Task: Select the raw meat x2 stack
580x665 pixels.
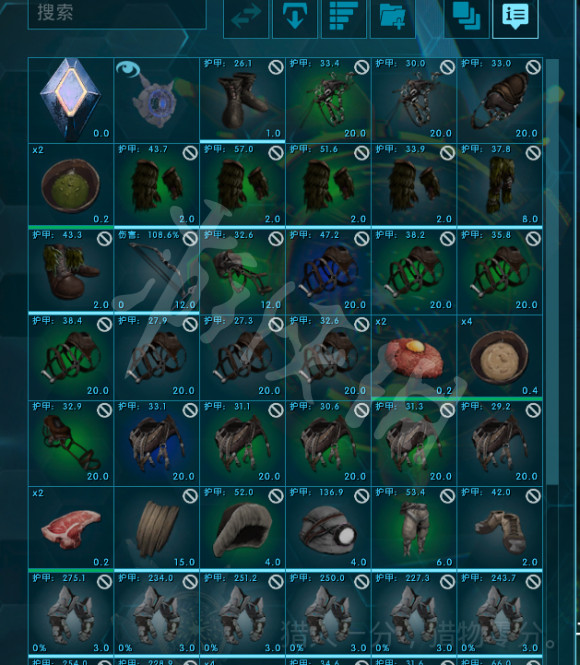Action: pyautogui.click(x=71, y=528)
